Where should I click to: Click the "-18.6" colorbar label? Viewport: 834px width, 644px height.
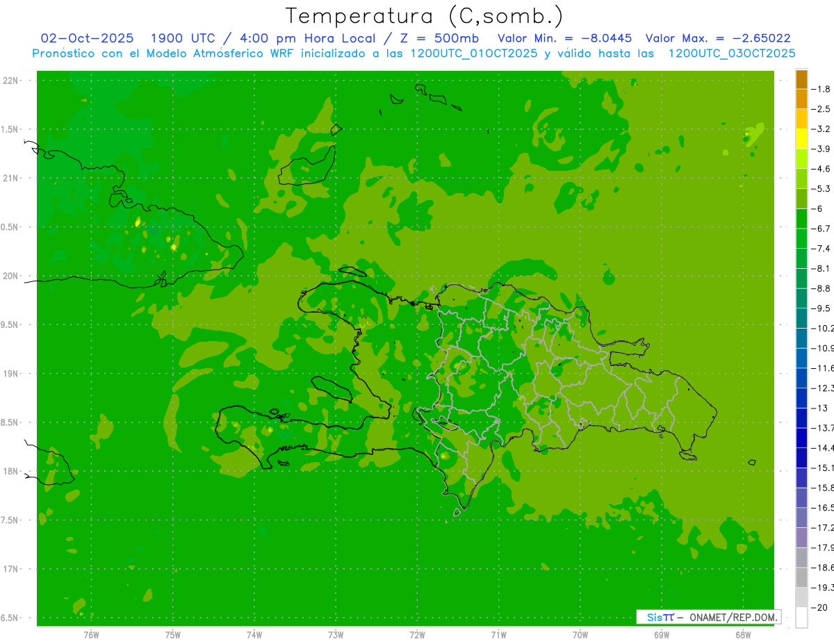(x=822, y=567)
